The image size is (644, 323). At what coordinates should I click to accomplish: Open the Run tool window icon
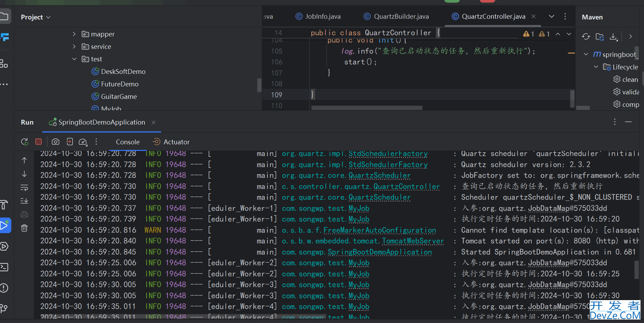click(x=5, y=226)
